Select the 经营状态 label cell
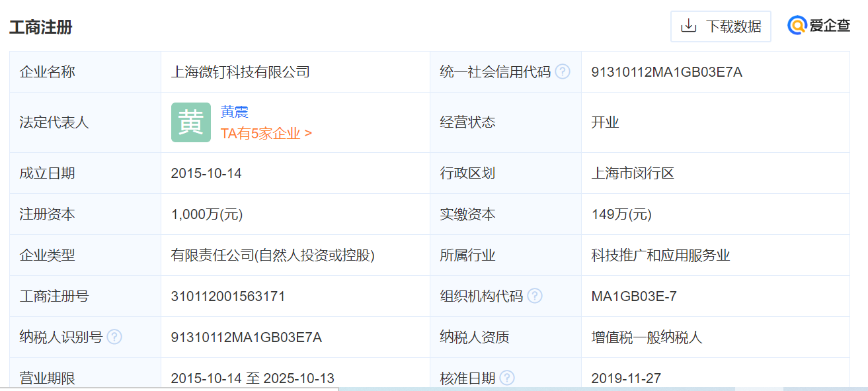868x391 pixels. 506,122
